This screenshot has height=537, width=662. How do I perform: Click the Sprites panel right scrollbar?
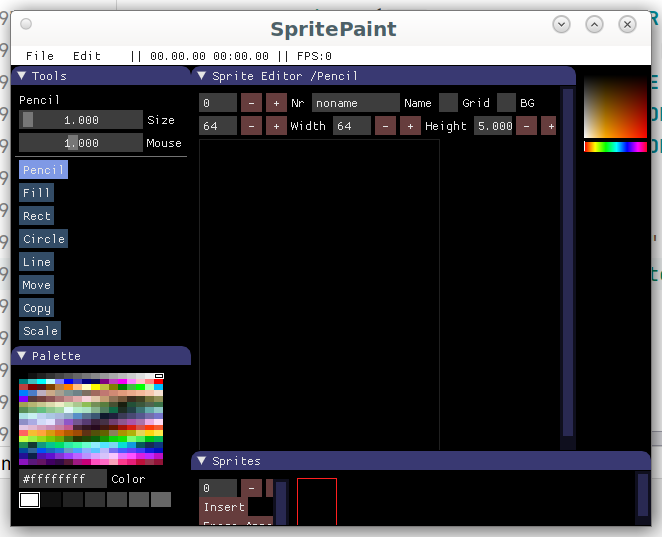643,495
